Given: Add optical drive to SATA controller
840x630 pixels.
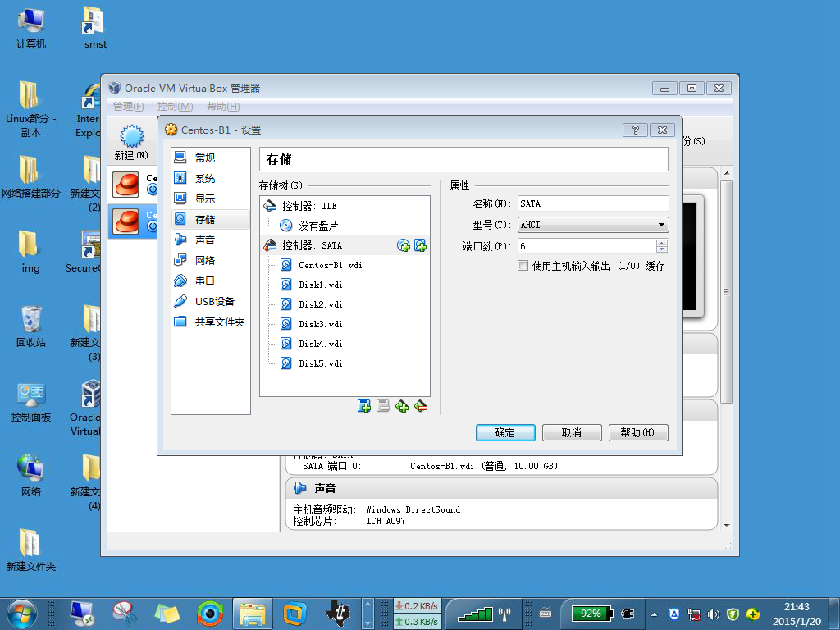Looking at the screenshot, I should (404, 245).
